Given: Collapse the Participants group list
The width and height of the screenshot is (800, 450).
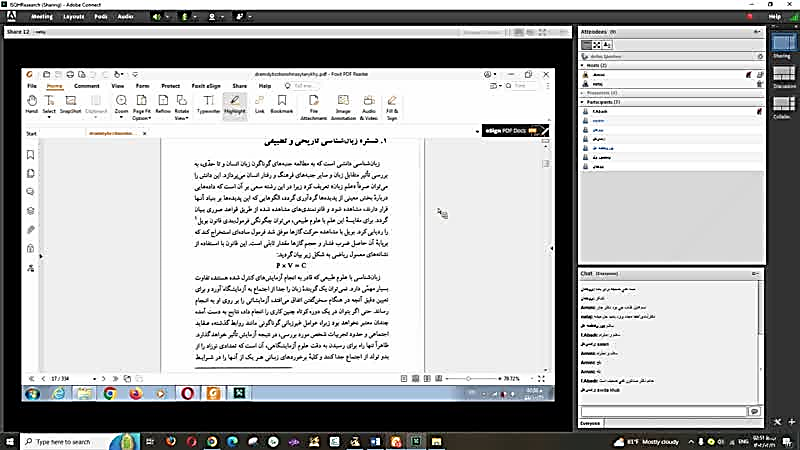Looking at the screenshot, I should [583, 102].
